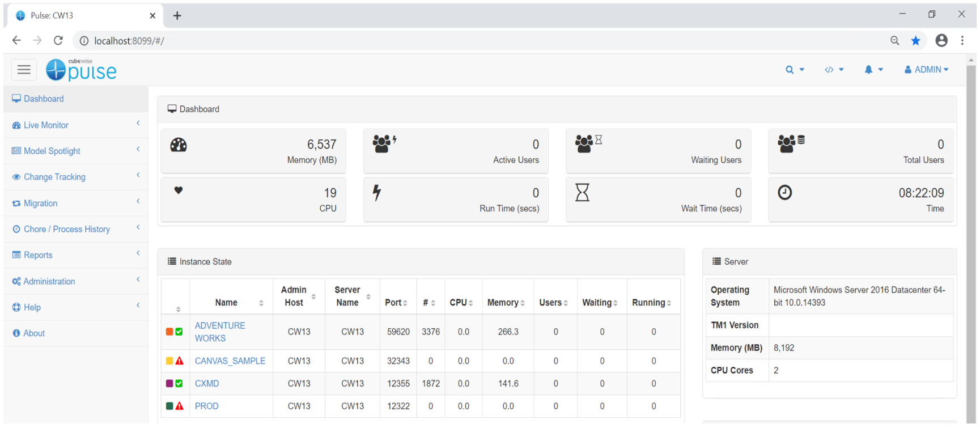Open the notifications bell icon

868,70
